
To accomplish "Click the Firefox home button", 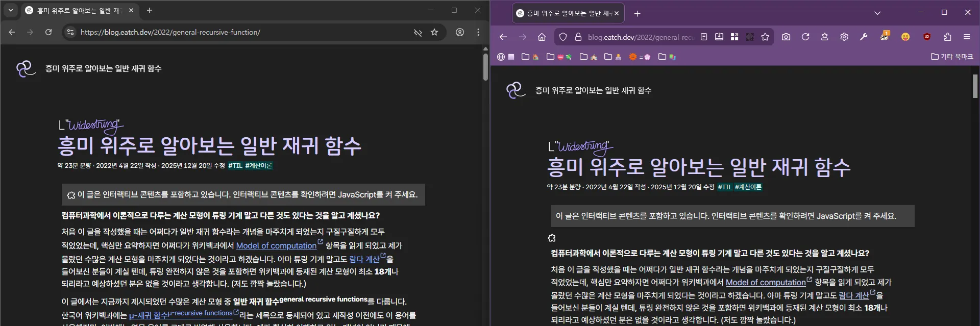I will click(542, 37).
